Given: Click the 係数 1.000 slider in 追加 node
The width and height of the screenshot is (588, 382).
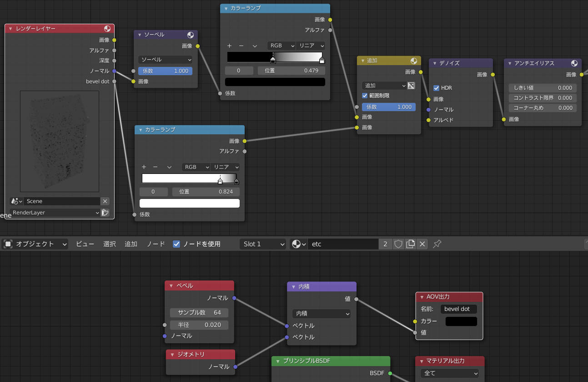Looking at the screenshot, I should pos(389,107).
